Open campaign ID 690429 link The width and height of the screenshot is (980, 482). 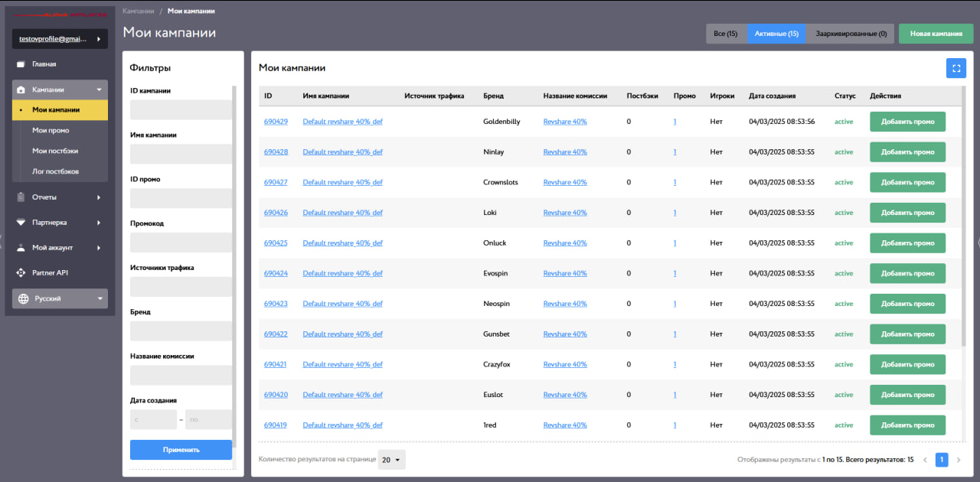coord(276,122)
